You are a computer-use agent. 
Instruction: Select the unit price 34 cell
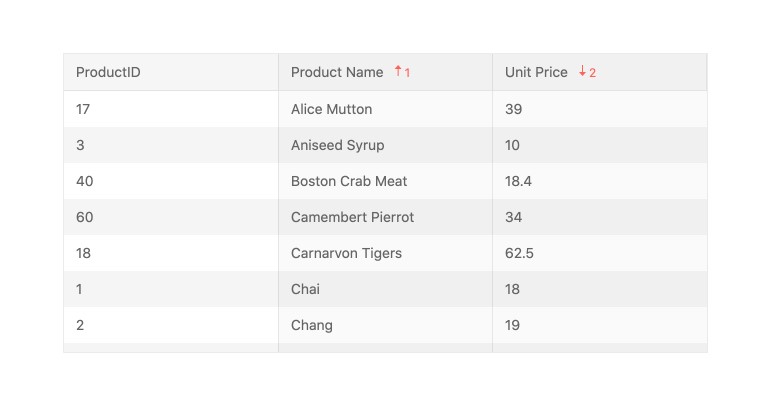513,217
